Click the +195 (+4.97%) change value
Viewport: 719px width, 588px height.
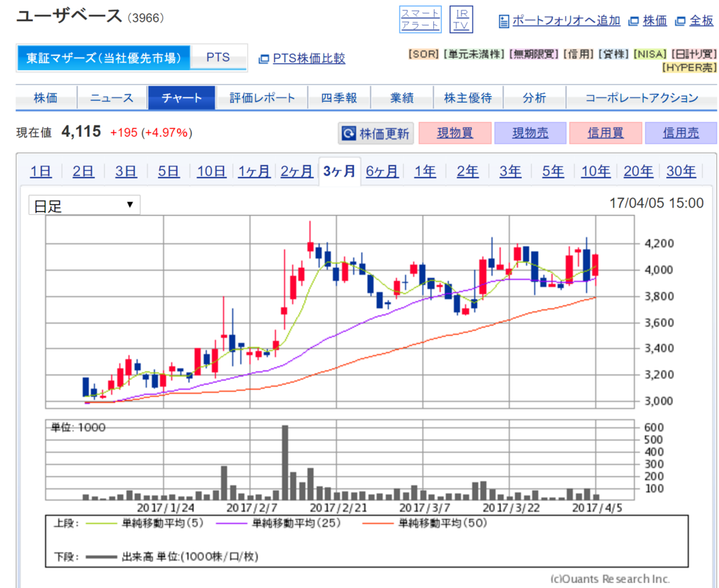coord(152,133)
